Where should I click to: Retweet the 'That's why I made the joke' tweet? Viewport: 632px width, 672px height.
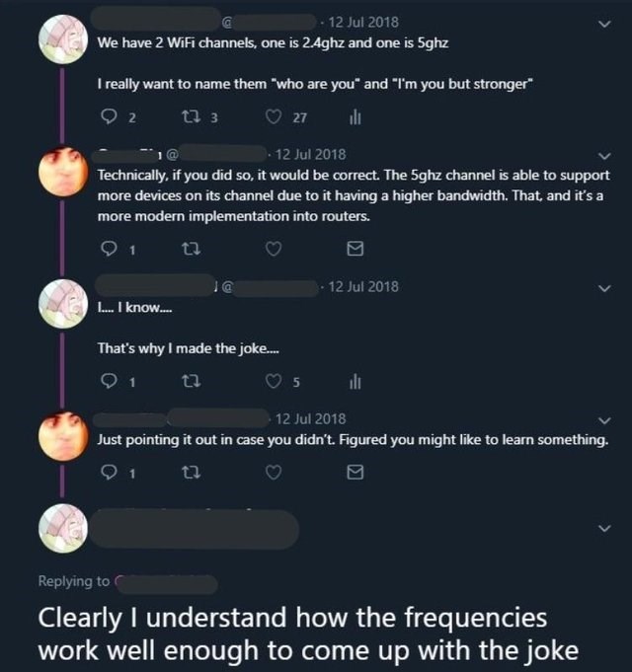tap(189, 383)
